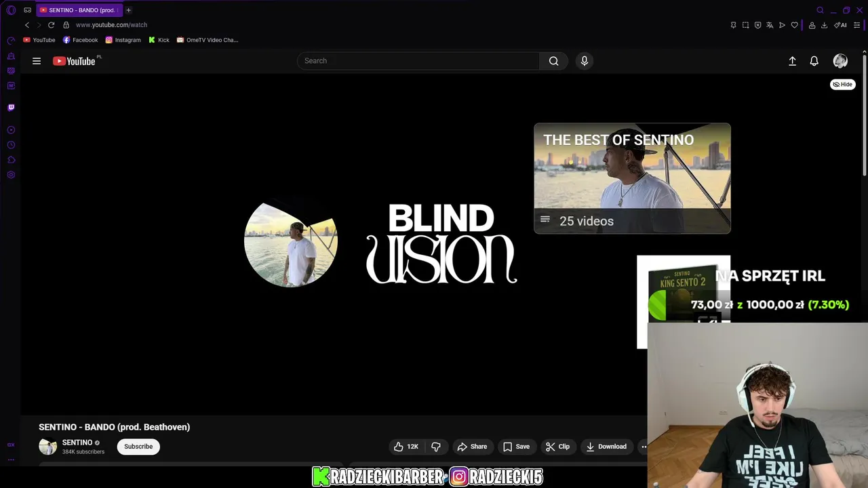Screen dimensions: 868x488
Task: Click the site security lock icon
Action: click(66, 25)
